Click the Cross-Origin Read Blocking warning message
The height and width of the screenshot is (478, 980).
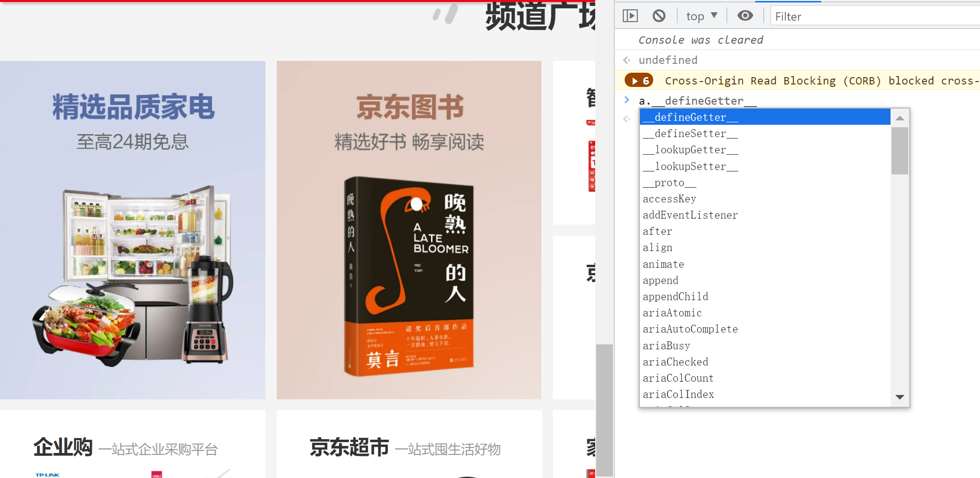(822, 81)
